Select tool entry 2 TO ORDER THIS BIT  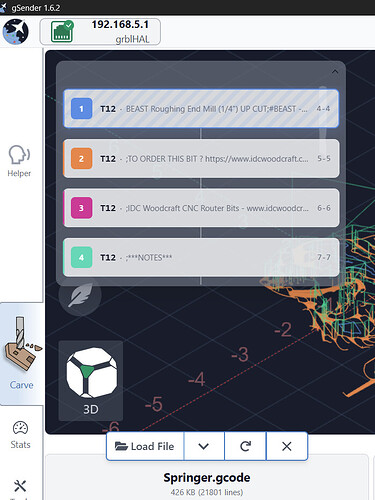pyautogui.click(x=201, y=159)
